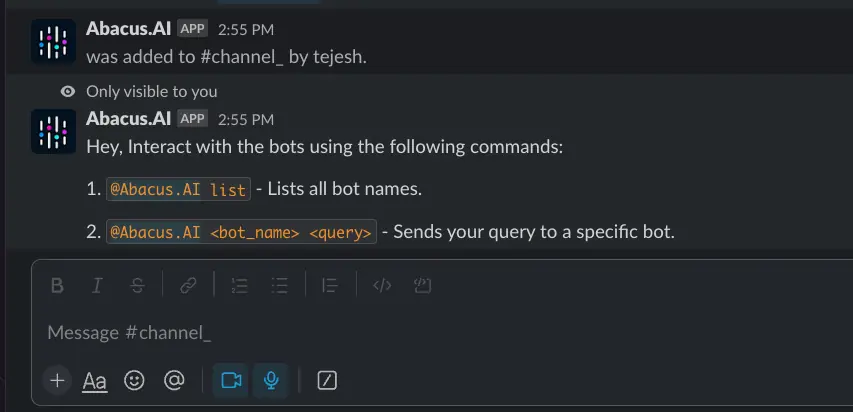
Task: Format selection as inline code
Action: pyautogui.click(x=381, y=286)
